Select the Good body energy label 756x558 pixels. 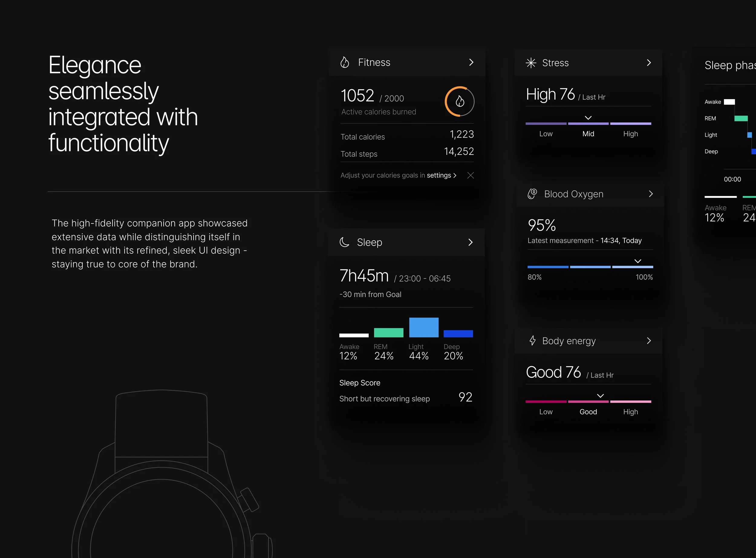tap(588, 412)
